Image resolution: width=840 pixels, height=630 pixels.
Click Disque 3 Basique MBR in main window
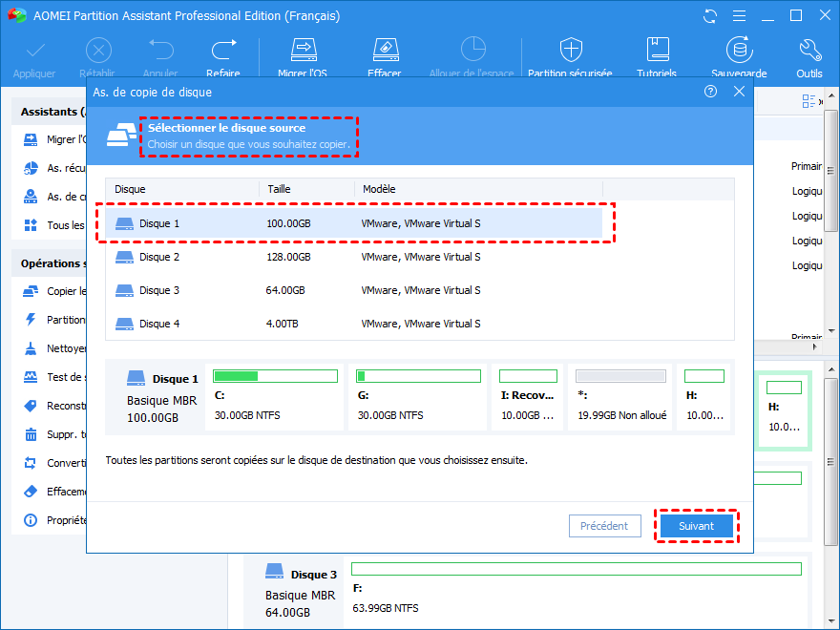coord(301,593)
